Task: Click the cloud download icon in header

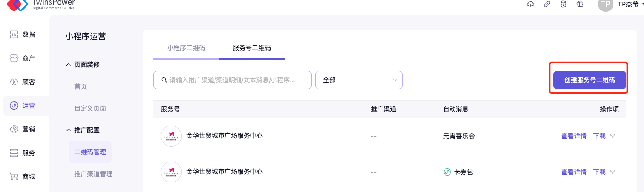Action: (x=530, y=4)
